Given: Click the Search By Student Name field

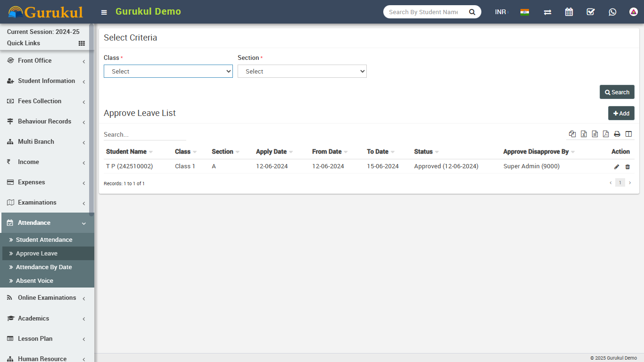Looking at the screenshot, I should coord(423,12).
